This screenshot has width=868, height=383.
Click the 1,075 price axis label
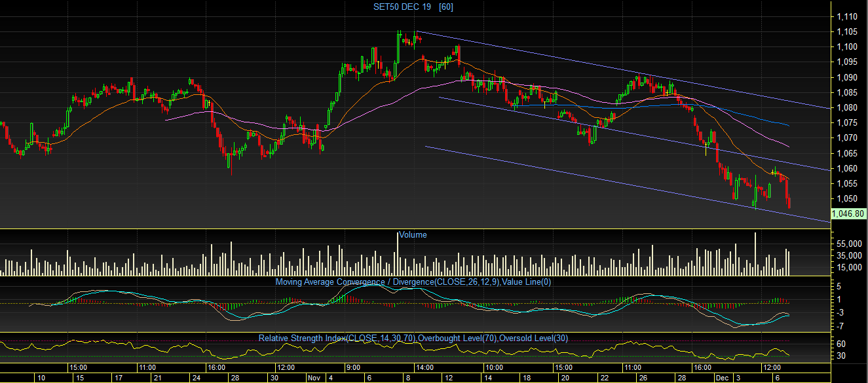(847, 122)
